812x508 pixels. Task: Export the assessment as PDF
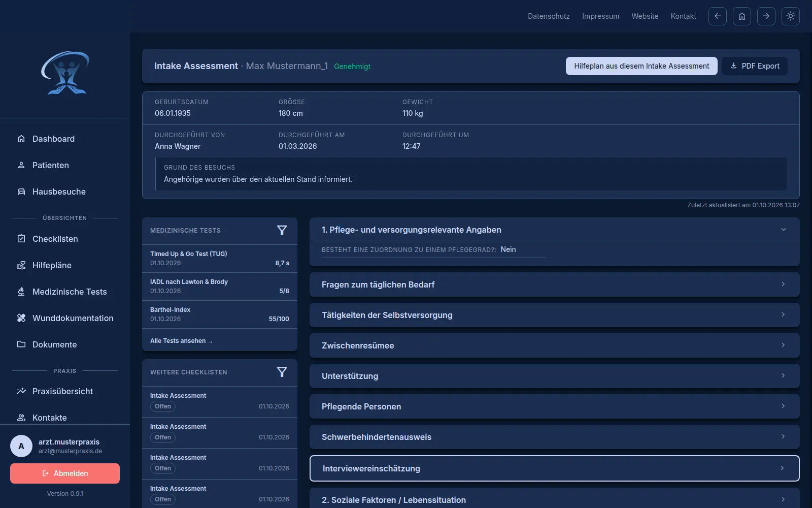tap(755, 66)
